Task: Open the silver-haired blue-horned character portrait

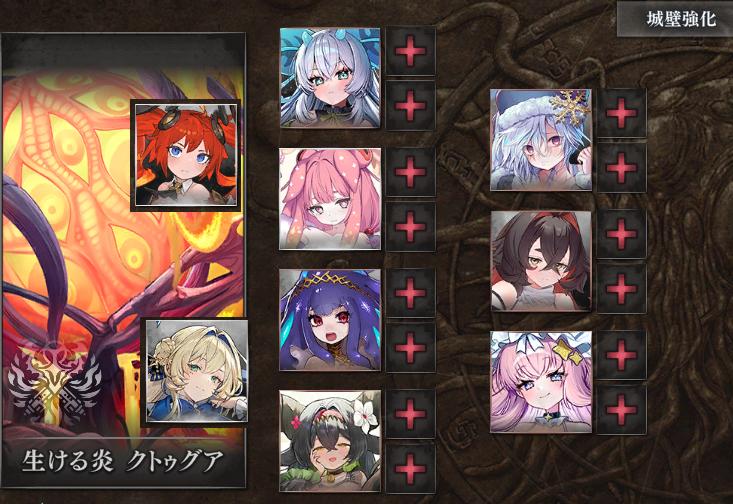Action: [x=330, y=78]
